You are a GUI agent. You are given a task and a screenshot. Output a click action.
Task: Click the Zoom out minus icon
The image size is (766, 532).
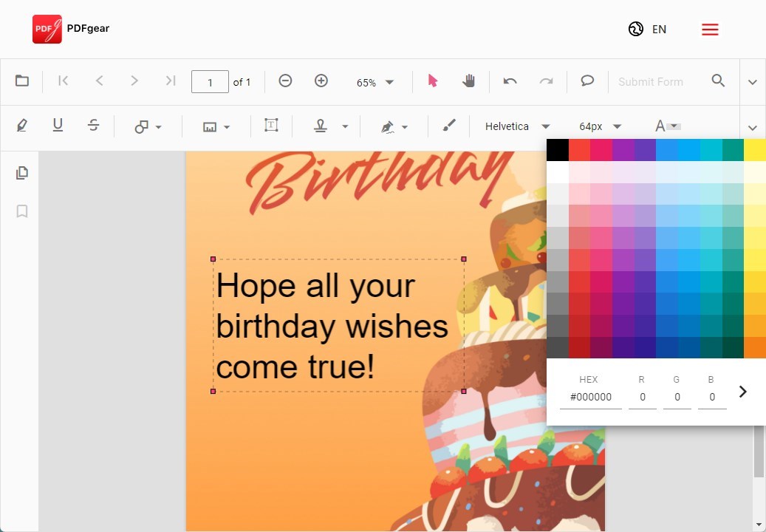pyautogui.click(x=285, y=81)
